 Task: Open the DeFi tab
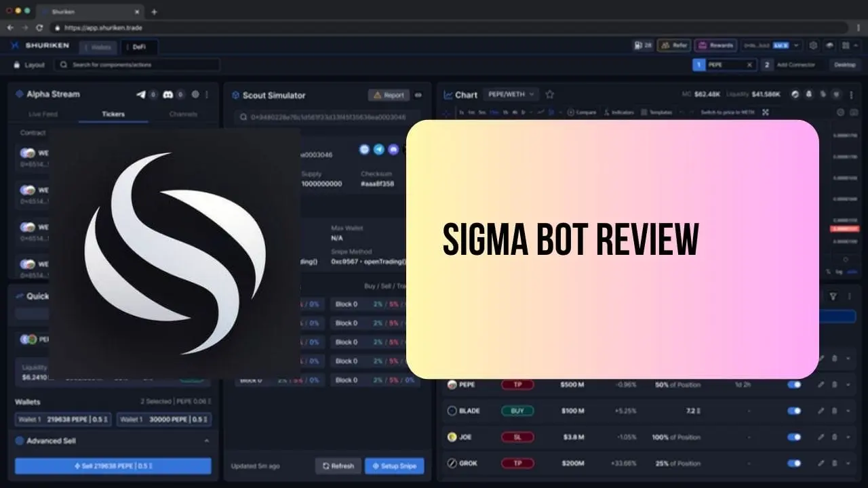[x=140, y=47]
